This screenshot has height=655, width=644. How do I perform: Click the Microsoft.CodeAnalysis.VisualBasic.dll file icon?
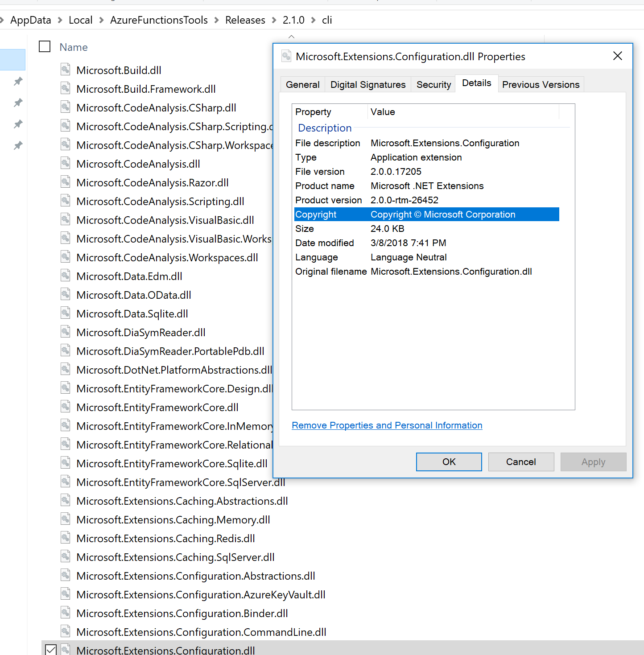66,219
